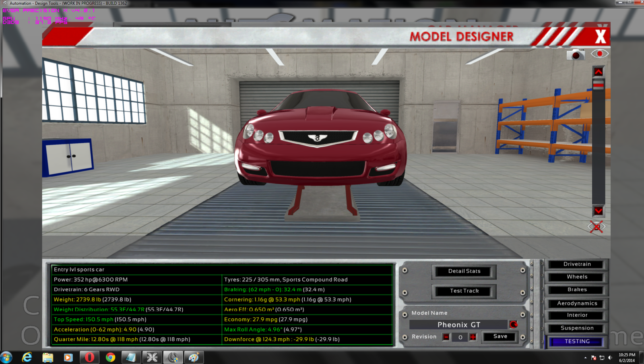Screen dimensions: 644x364
Task: Click the Internet Explorer taskbar icon
Action: point(27,357)
